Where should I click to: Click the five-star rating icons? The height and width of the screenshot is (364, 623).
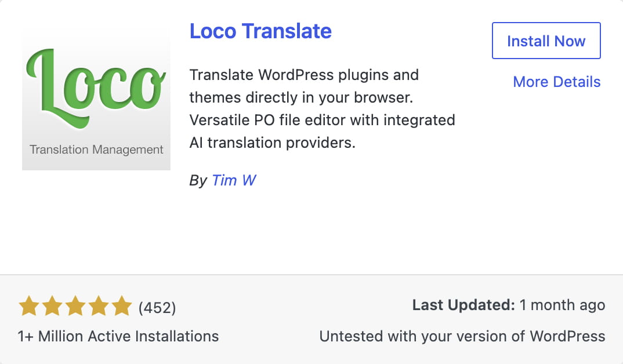click(x=75, y=306)
